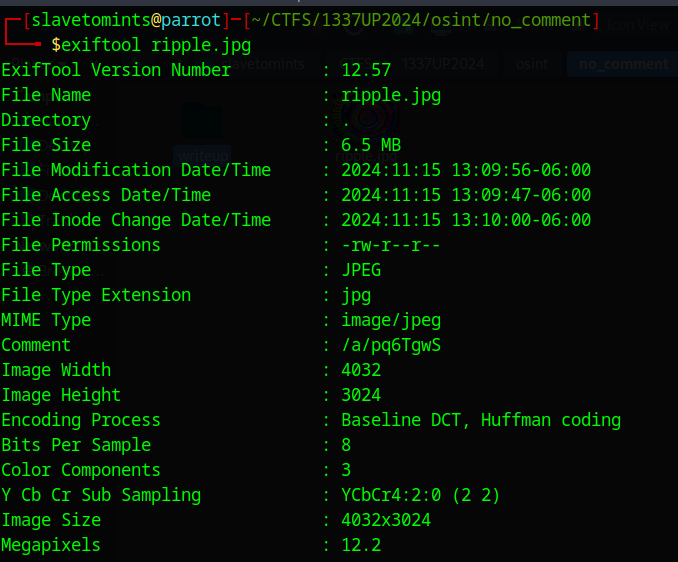This screenshot has width=678, height=562.
Task: Click the username slavetomints in prompt
Action: pyautogui.click(x=90, y=20)
